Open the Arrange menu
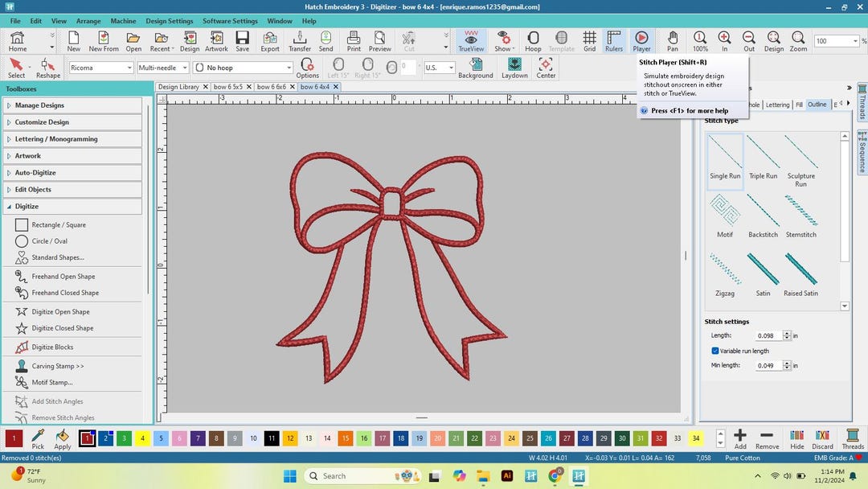Screen dimensions: 868x489 (88, 21)
